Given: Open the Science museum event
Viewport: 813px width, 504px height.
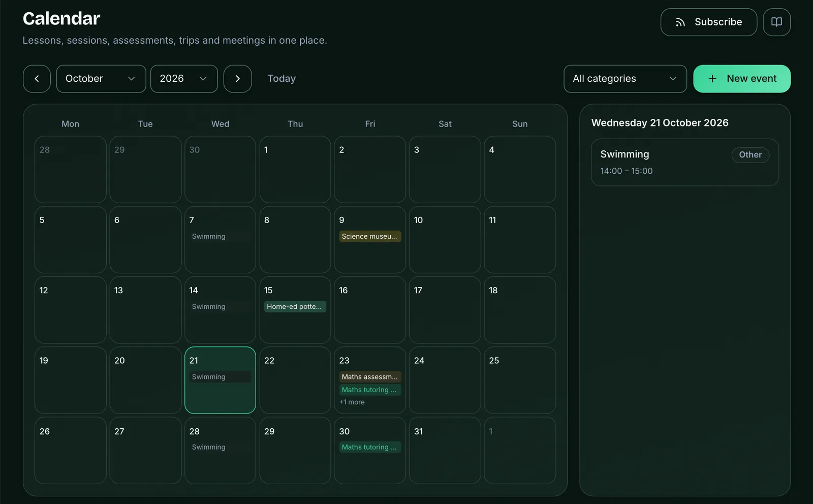Looking at the screenshot, I should point(370,236).
